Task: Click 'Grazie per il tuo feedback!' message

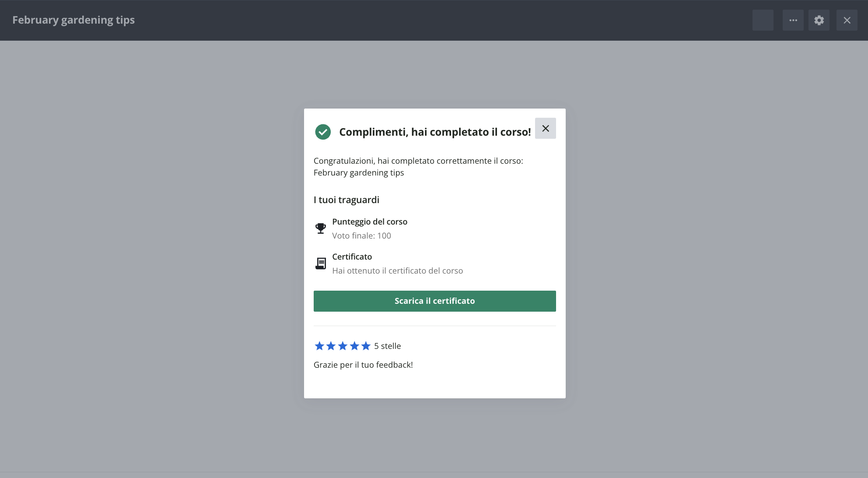Action: [x=363, y=365]
